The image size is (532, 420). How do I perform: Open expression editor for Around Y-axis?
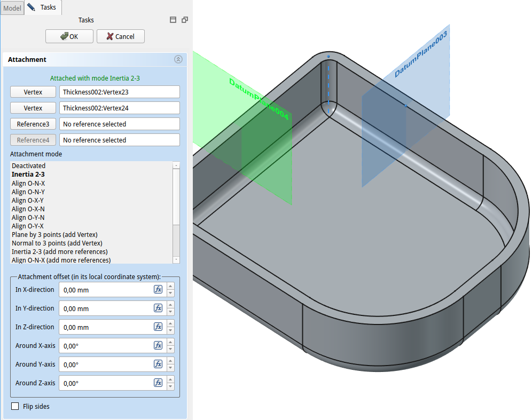pyautogui.click(x=158, y=364)
